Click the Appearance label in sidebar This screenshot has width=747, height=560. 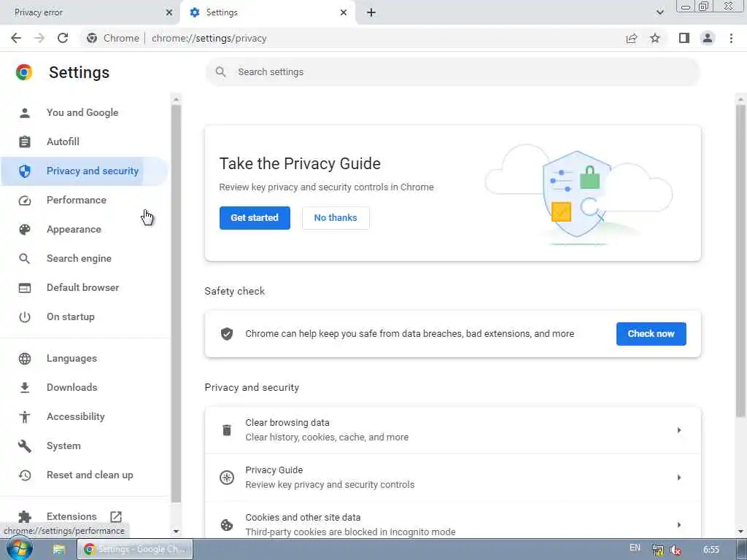pos(74,230)
